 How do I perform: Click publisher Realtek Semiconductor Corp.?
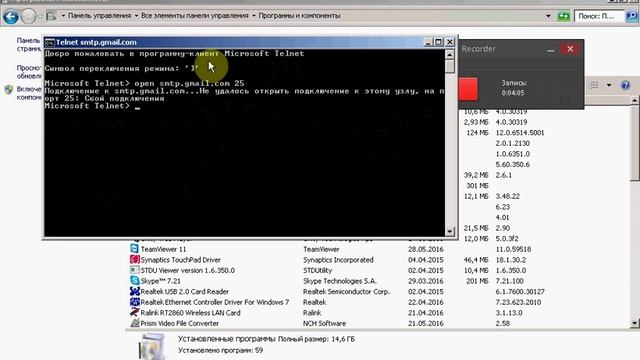(346, 291)
